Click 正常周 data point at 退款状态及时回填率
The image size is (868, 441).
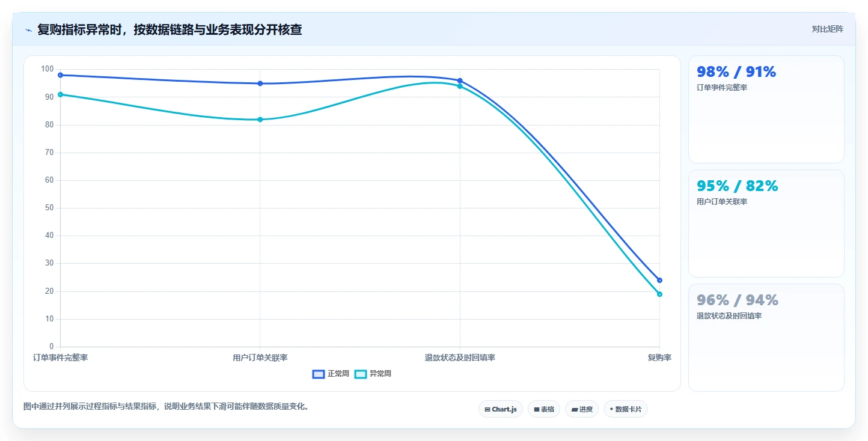[460, 81]
